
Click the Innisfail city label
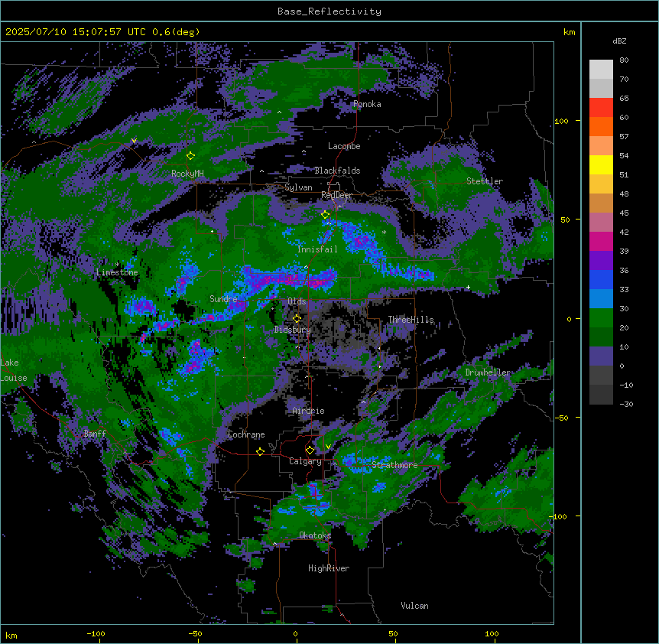[x=317, y=249]
